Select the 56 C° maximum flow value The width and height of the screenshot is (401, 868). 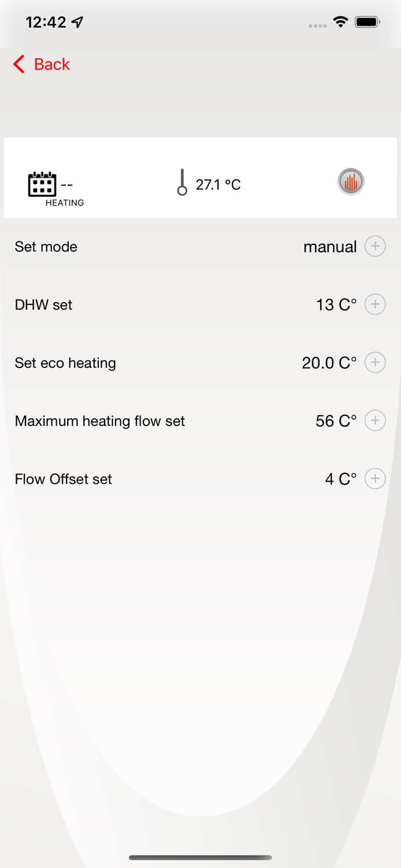point(336,421)
